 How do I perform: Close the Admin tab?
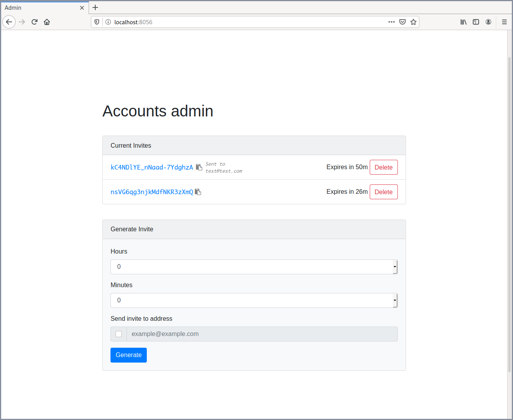tap(82, 8)
